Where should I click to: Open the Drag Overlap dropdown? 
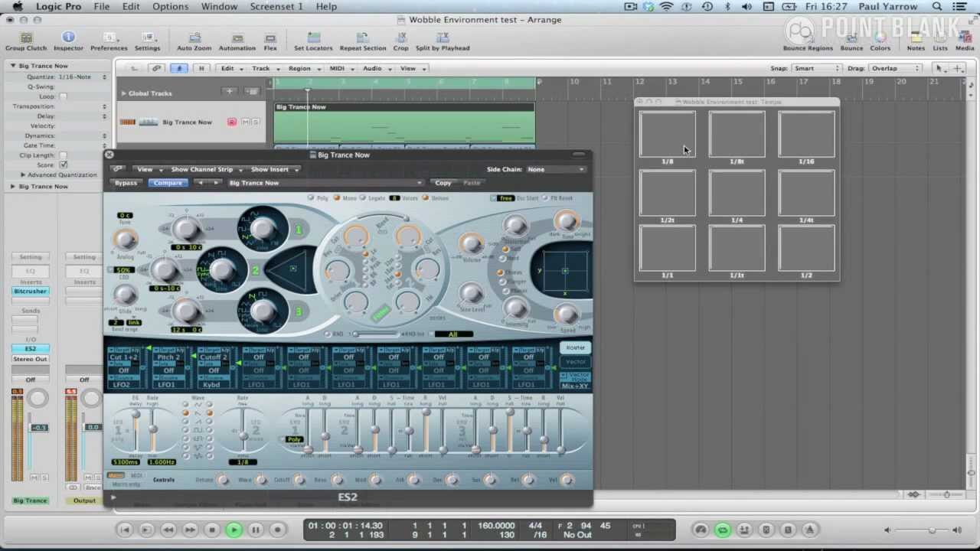point(894,68)
